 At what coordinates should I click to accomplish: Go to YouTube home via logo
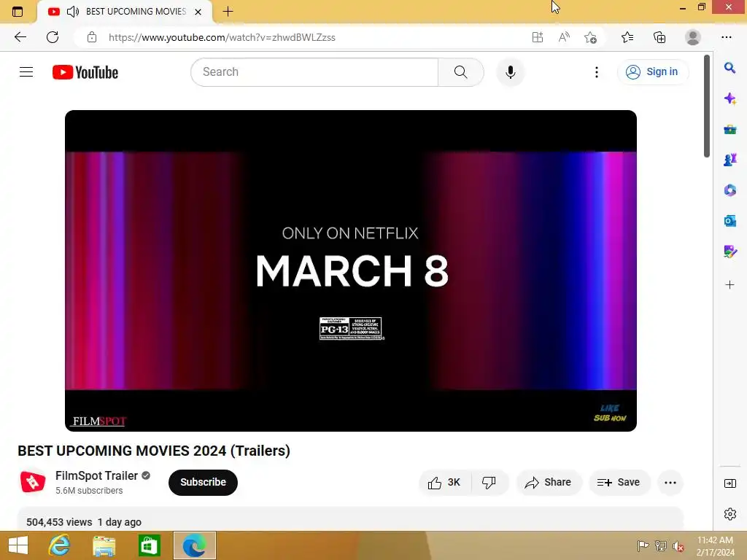click(x=85, y=72)
